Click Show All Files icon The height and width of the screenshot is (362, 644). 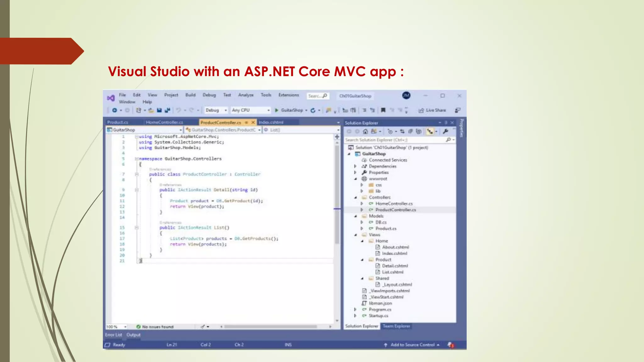click(x=419, y=131)
